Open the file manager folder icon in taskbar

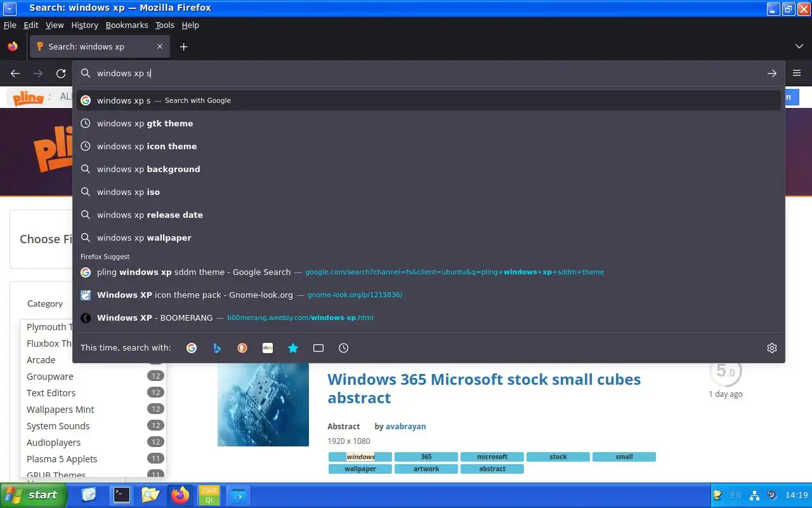click(x=150, y=495)
